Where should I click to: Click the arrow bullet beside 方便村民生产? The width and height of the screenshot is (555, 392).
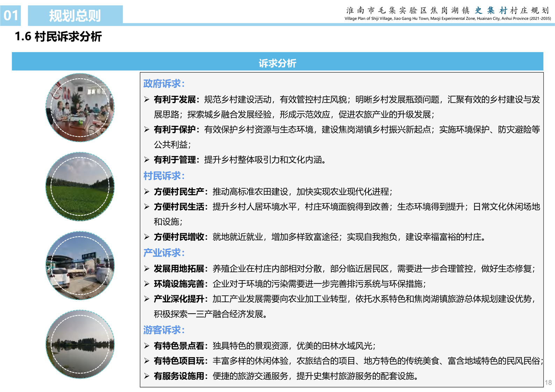click(x=147, y=191)
